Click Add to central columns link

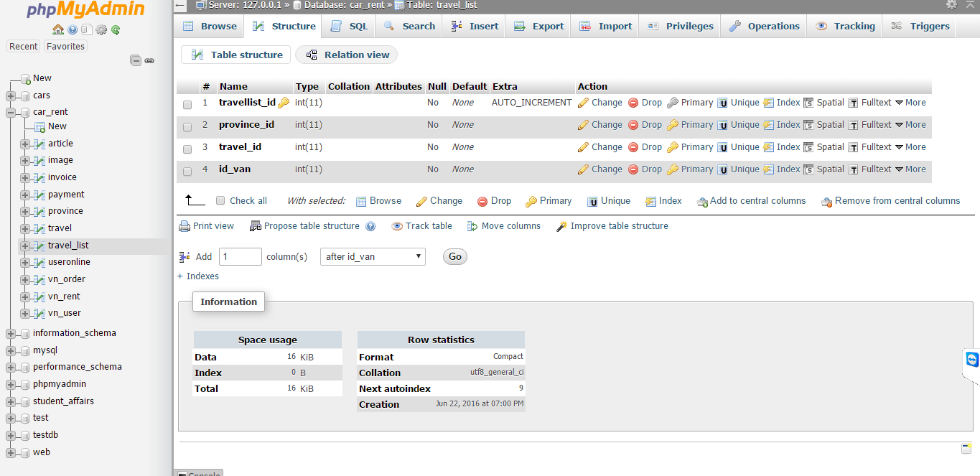click(751, 201)
